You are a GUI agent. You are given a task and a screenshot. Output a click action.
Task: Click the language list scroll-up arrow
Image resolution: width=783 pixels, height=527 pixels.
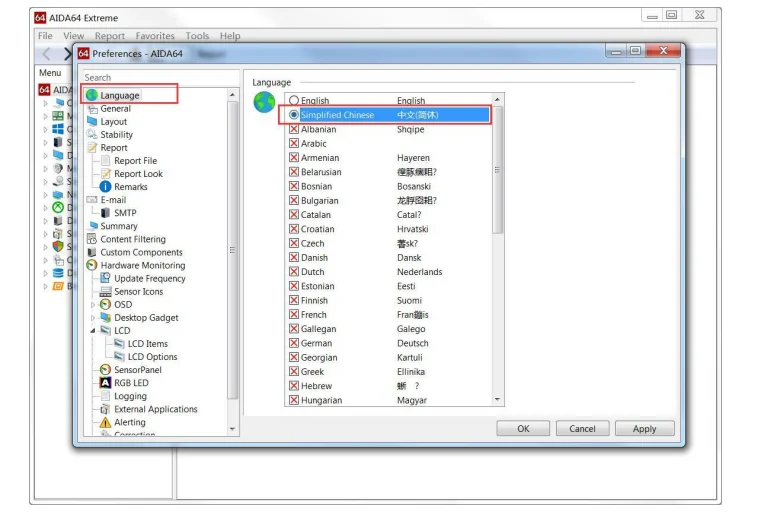(x=497, y=99)
